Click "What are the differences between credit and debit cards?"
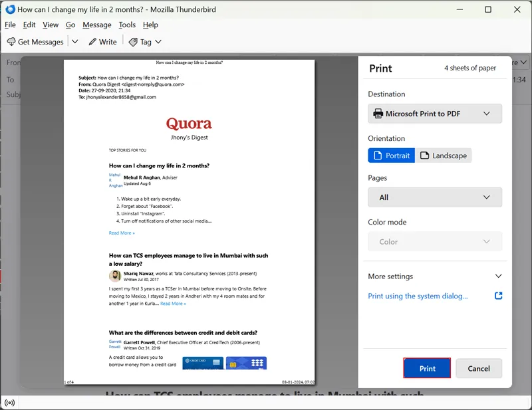The image size is (532, 410). pos(183,333)
